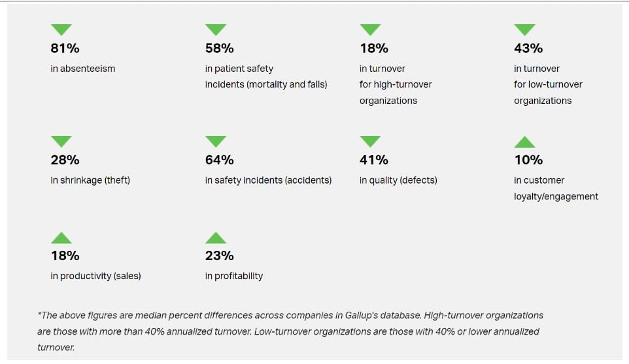Click the up arrow above 23% profitability

[x=216, y=238]
